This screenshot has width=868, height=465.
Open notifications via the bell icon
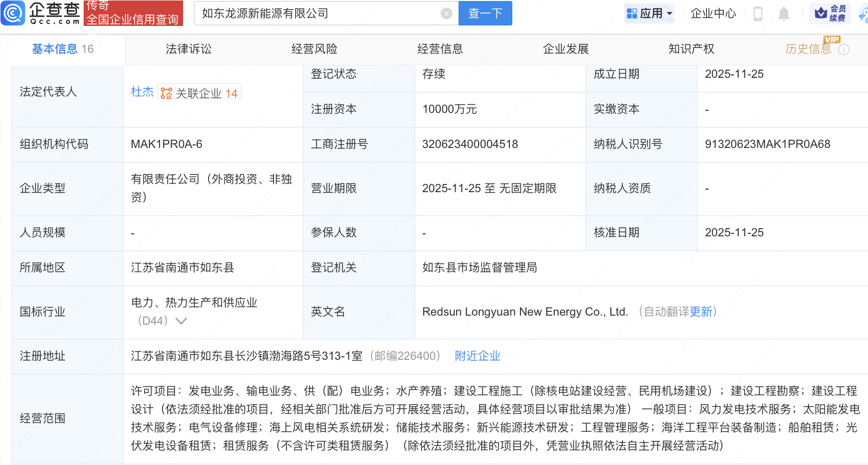click(x=783, y=13)
